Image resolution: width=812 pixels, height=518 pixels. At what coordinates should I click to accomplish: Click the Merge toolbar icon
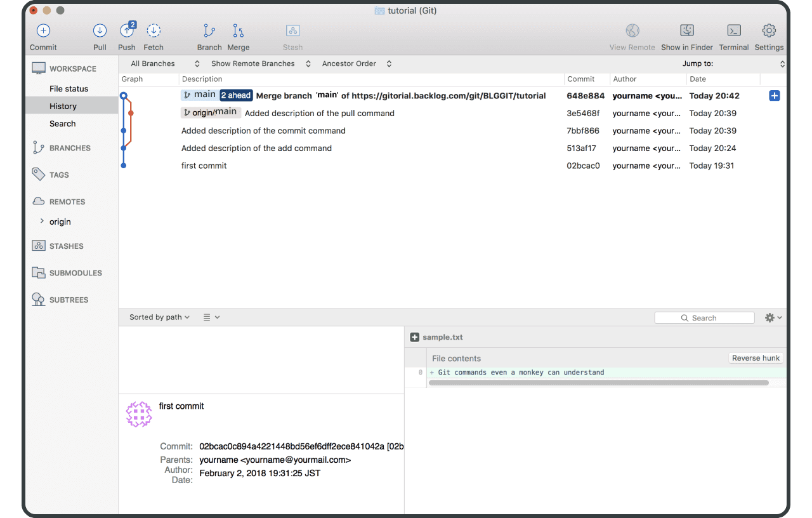click(238, 30)
